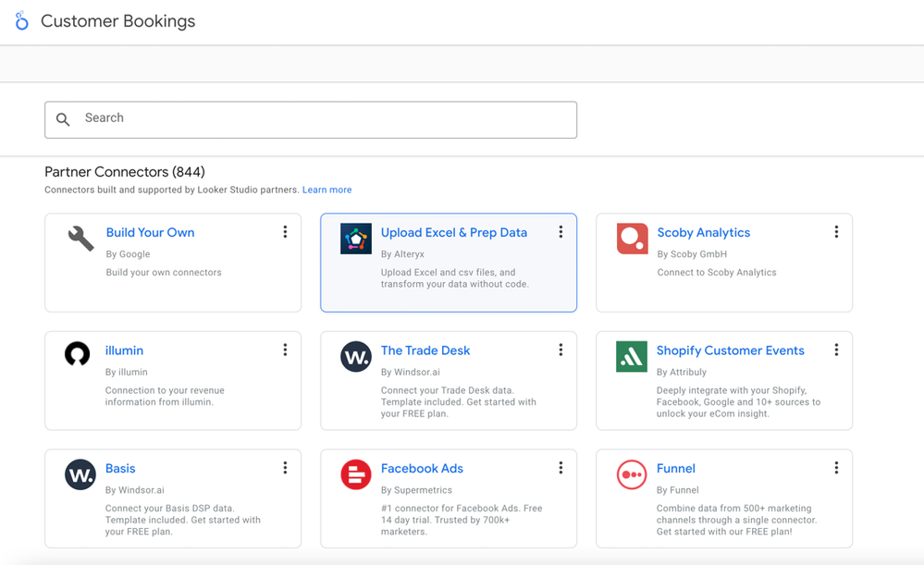Click the Shopify Customer Events green logo

(x=632, y=356)
